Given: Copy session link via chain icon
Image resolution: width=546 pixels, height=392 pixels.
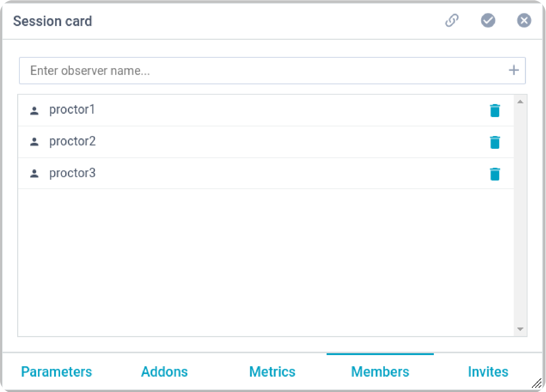Looking at the screenshot, I should (452, 21).
